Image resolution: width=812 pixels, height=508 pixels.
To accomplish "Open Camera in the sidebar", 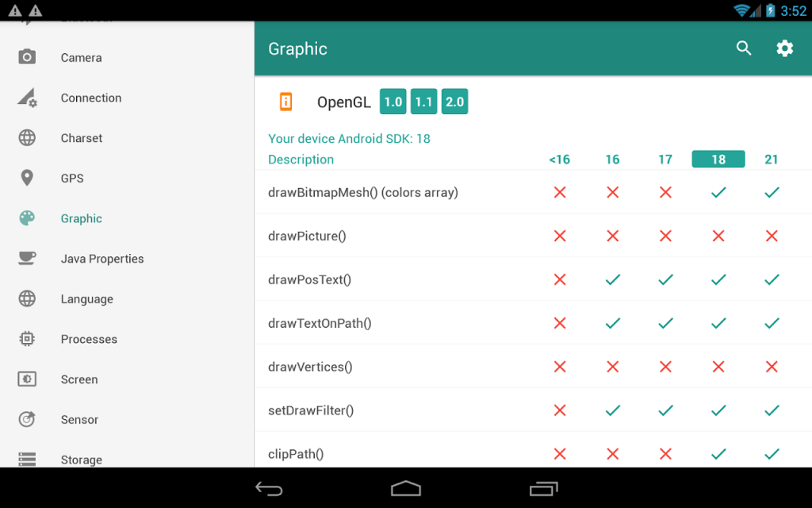I will pyautogui.click(x=127, y=57).
